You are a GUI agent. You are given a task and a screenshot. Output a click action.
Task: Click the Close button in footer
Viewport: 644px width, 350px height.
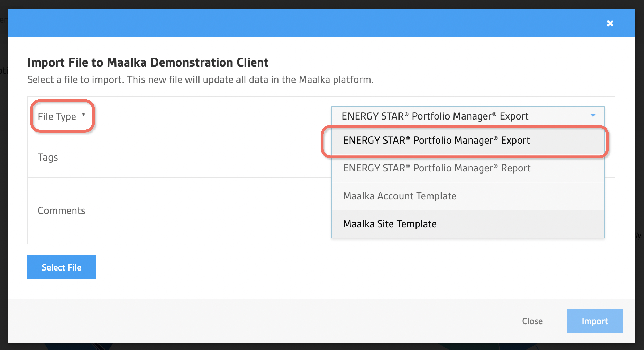(x=532, y=321)
